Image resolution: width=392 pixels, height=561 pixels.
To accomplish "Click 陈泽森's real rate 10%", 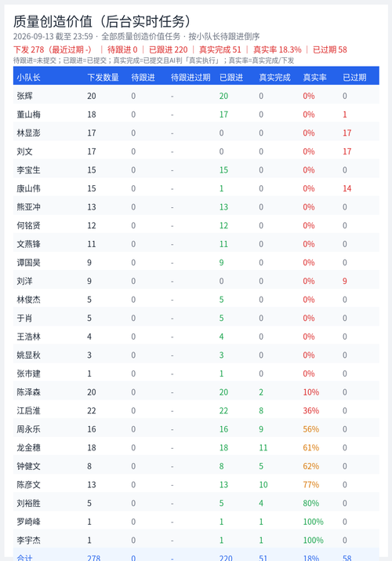I will pyautogui.click(x=311, y=392).
